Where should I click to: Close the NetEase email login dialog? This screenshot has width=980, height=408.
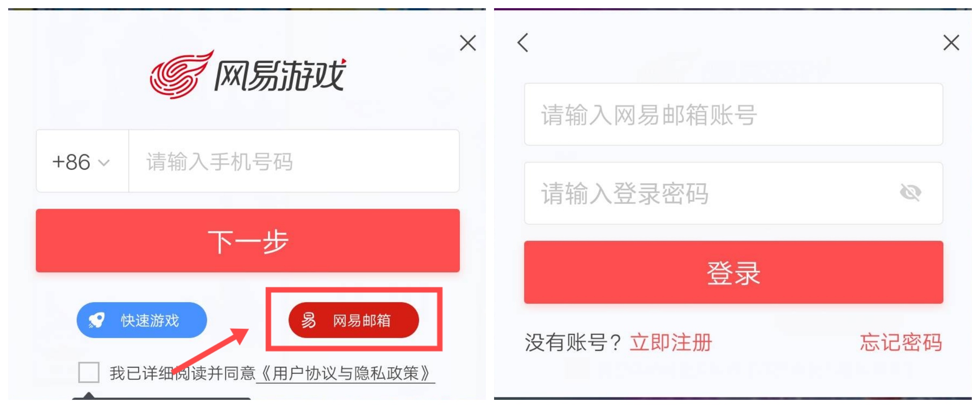click(951, 43)
